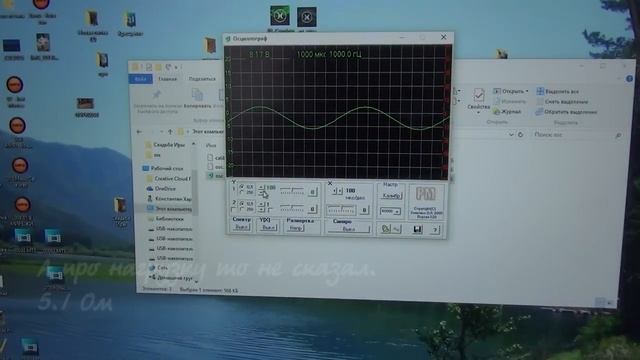Open the address bar history dropdown in Explorer

point(511,134)
